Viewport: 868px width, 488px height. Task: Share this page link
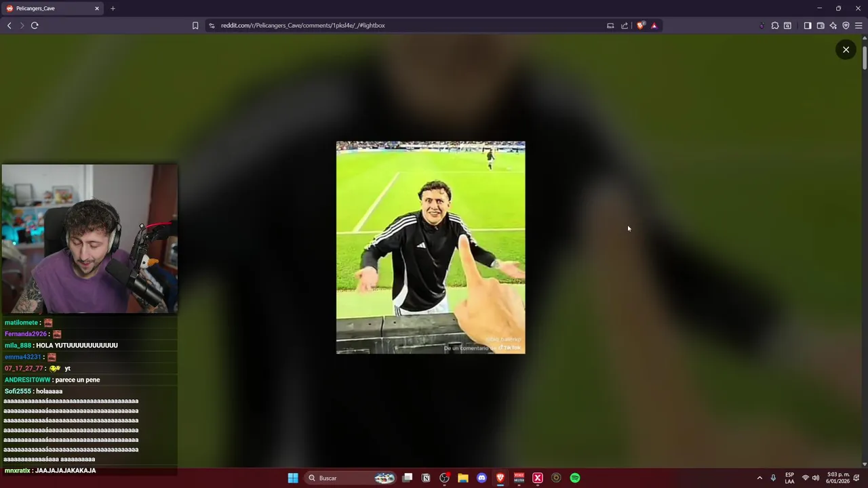coord(625,26)
